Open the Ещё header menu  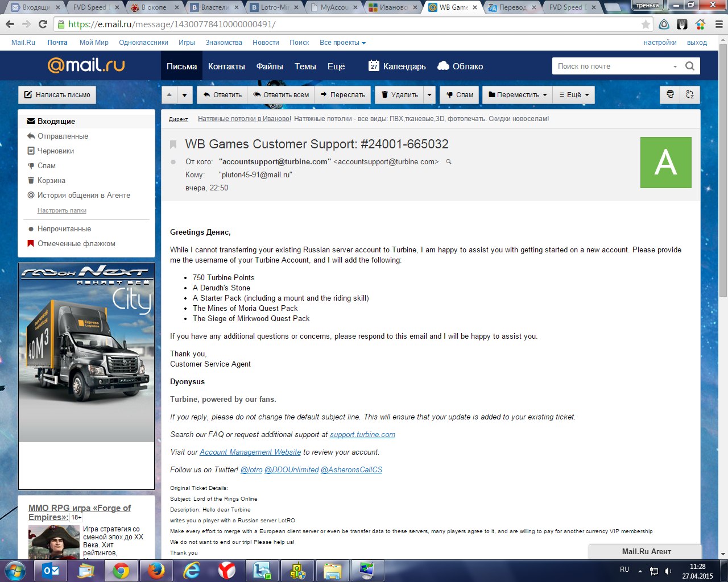[x=336, y=66]
